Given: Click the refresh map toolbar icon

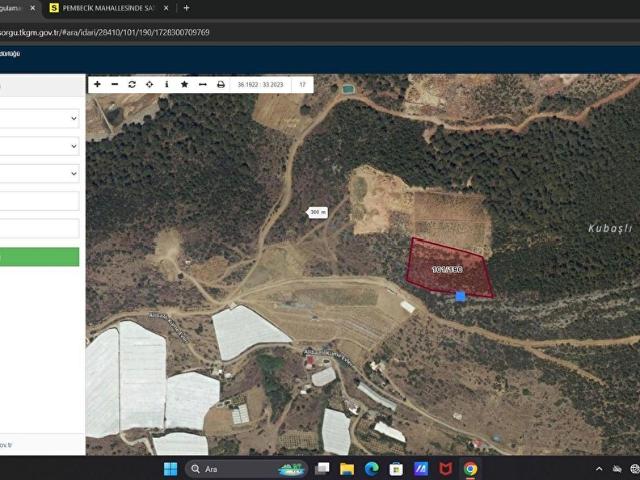Looking at the screenshot, I should click(132, 85).
